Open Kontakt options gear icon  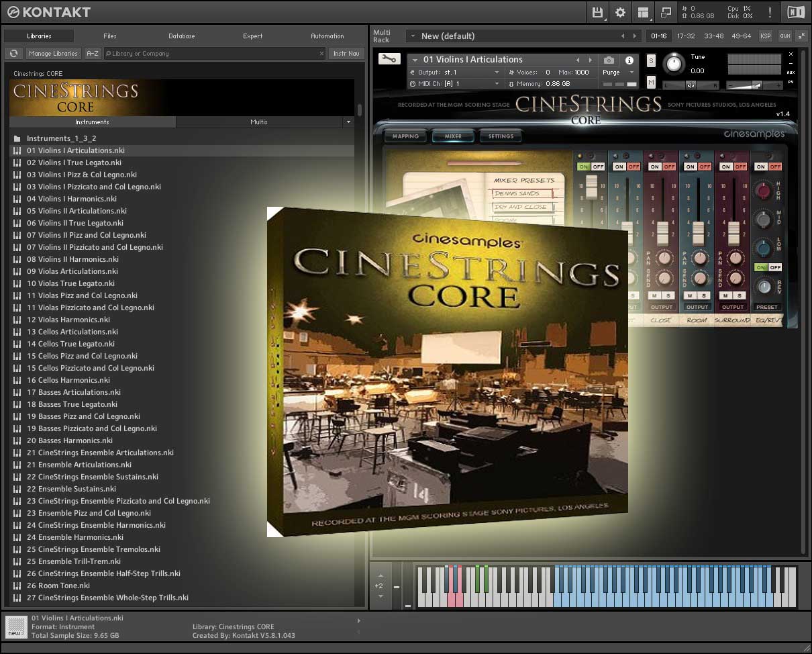[x=620, y=12]
